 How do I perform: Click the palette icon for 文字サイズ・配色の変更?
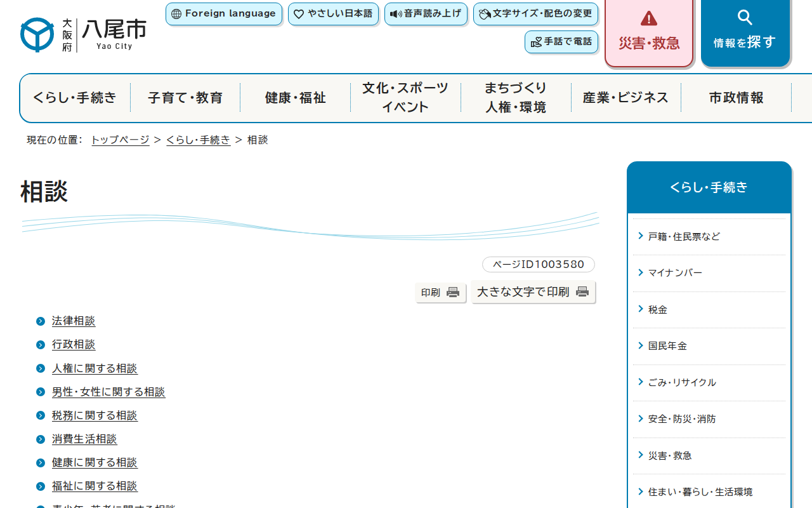(485, 14)
